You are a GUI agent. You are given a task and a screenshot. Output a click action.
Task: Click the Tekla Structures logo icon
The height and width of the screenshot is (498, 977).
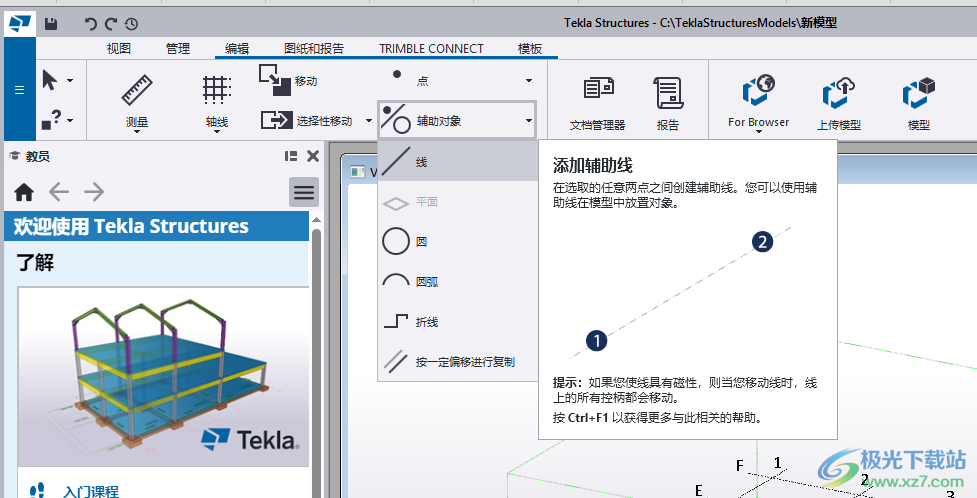click(20, 24)
